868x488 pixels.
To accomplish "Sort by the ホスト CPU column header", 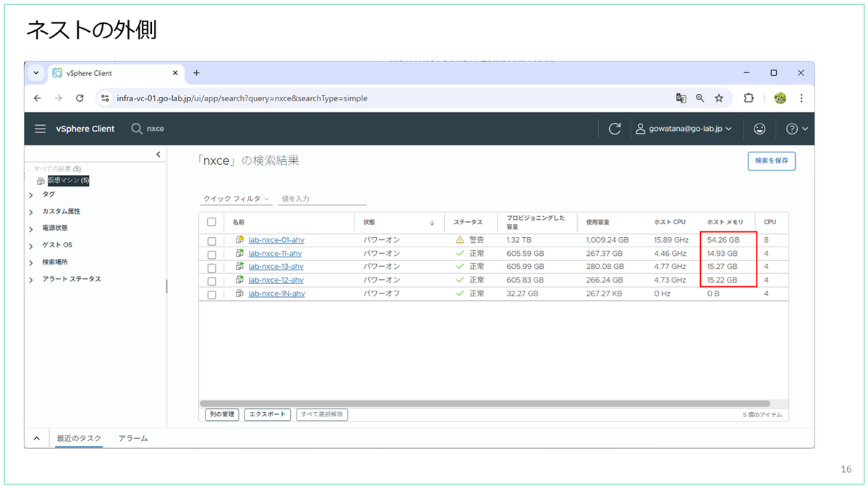I will click(x=669, y=223).
